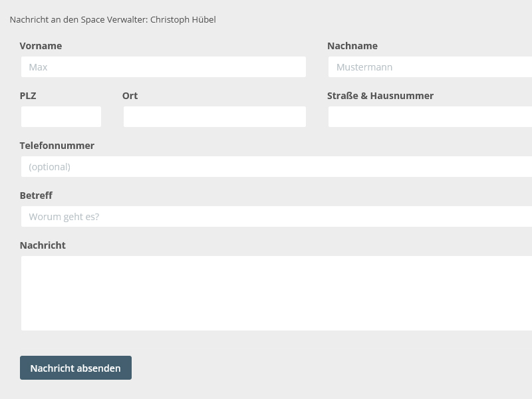The width and height of the screenshot is (532, 399).
Task: Click the 'Telefonnummer' label text
Action: (57, 146)
